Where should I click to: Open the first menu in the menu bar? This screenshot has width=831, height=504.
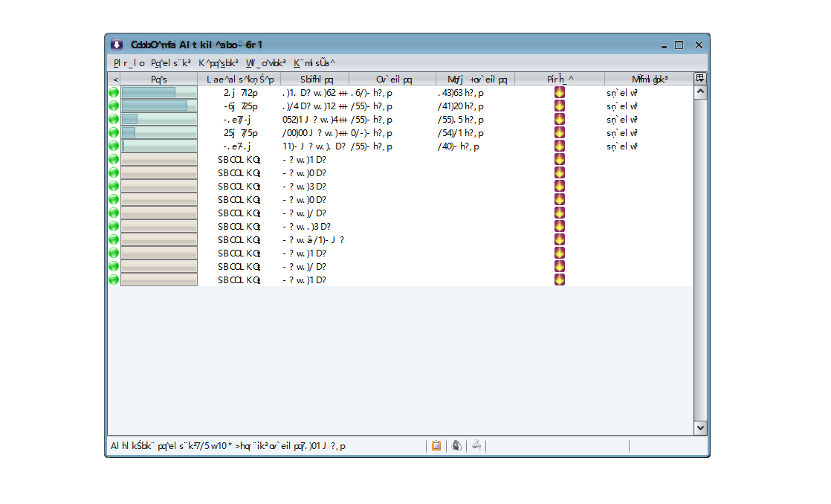129,63
